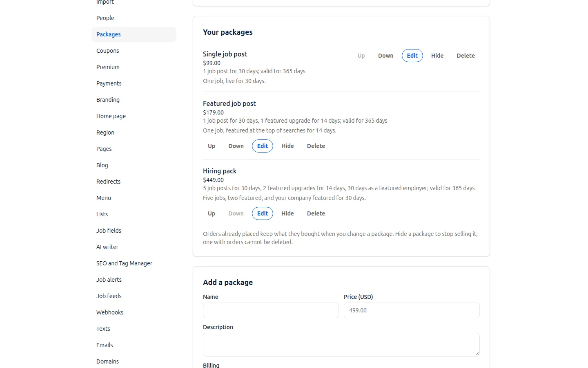Hide the Featured job post package
588x368 pixels.
click(x=287, y=146)
